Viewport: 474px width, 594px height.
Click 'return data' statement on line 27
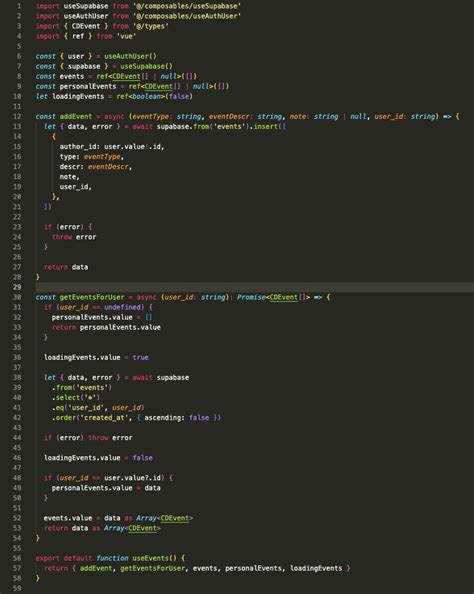(x=66, y=267)
